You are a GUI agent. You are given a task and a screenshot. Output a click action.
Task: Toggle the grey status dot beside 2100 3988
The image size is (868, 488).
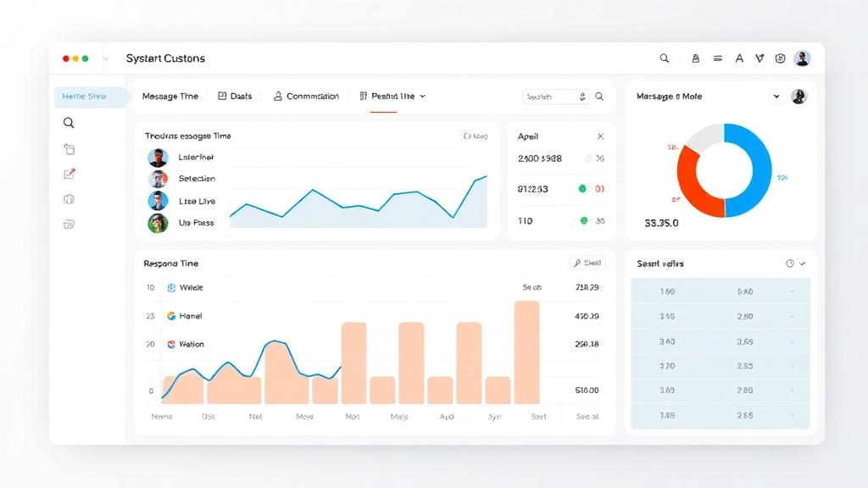(588, 158)
